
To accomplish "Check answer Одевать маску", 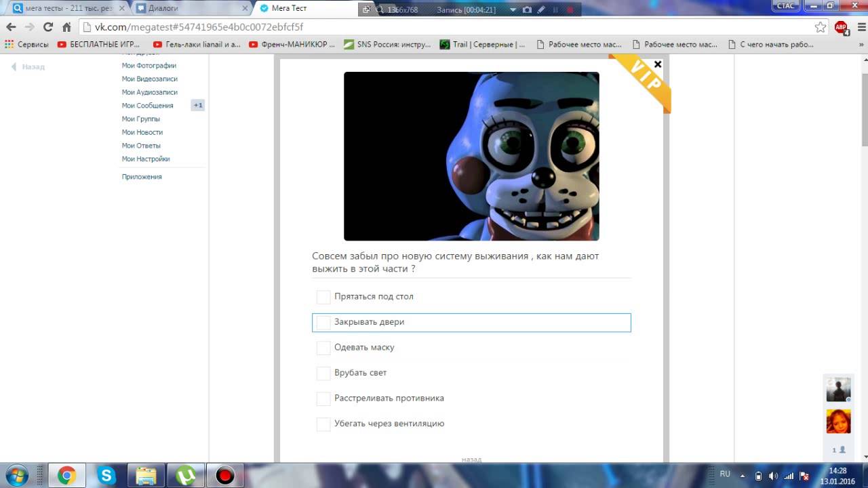I will click(x=323, y=348).
